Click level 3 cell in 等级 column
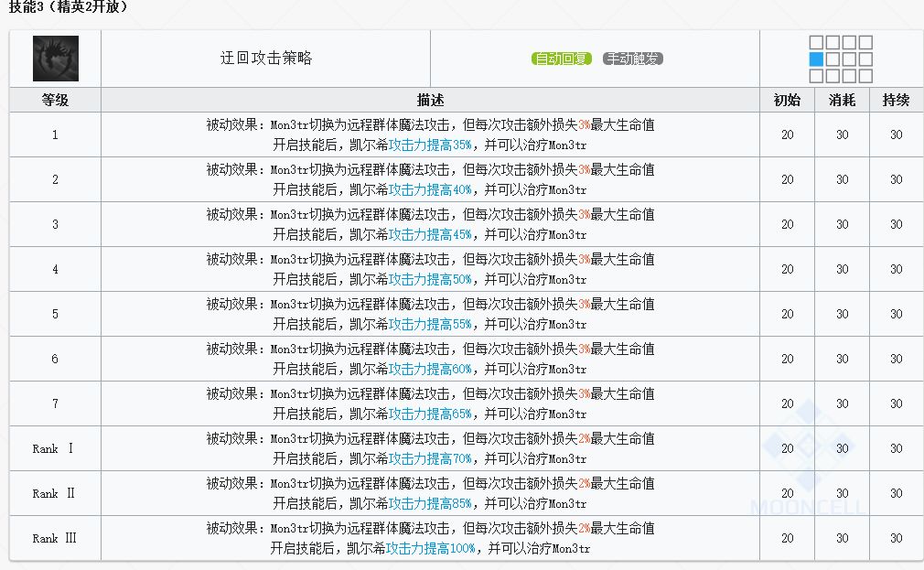This screenshot has width=924, height=570. tap(56, 224)
